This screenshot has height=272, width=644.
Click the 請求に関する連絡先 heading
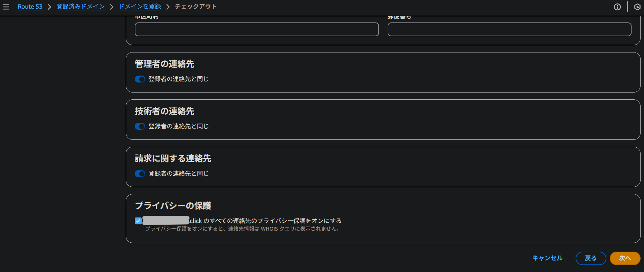pos(173,158)
